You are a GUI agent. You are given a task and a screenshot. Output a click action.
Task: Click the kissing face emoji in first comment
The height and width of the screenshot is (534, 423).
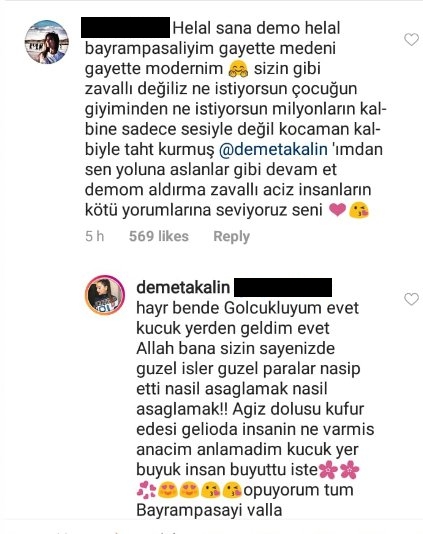359,210
